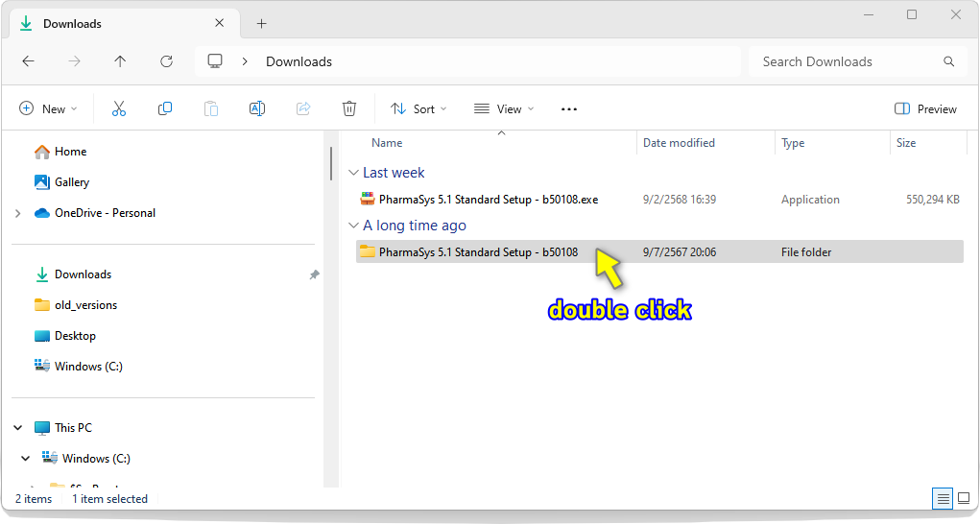Click the chevron before Downloads in address bar

click(x=245, y=61)
